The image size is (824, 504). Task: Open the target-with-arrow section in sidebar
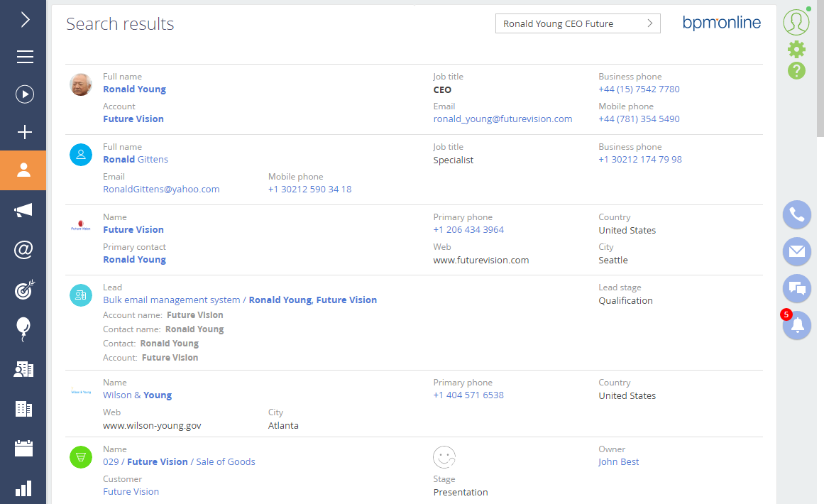point(24,289)
